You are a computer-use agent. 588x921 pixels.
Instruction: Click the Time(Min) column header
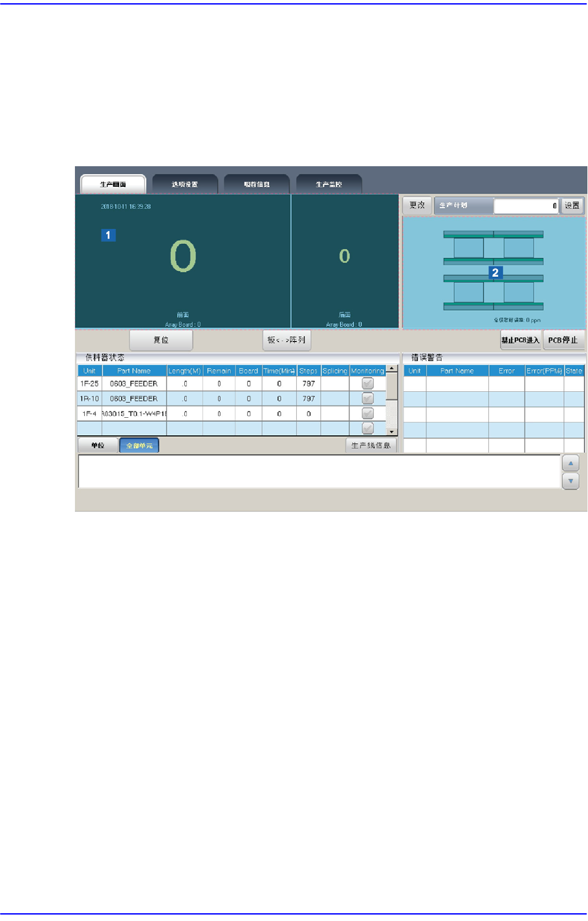tap(279, 371)
